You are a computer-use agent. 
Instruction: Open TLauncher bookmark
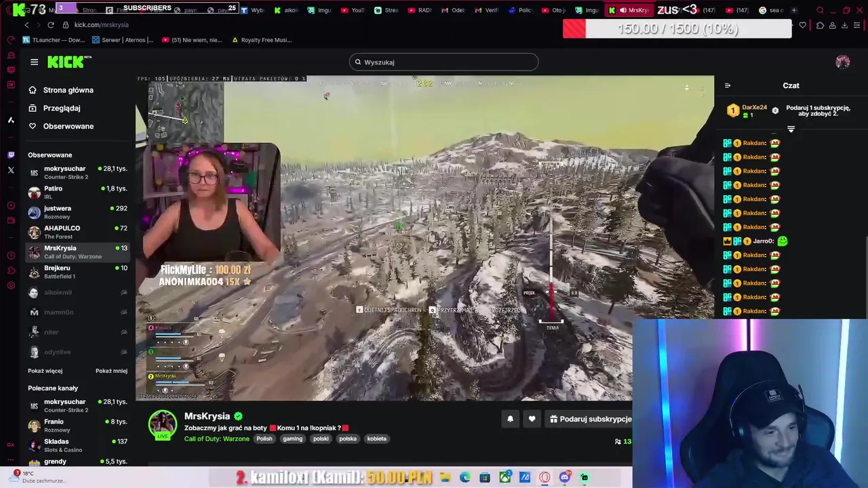tap(53, 40)
